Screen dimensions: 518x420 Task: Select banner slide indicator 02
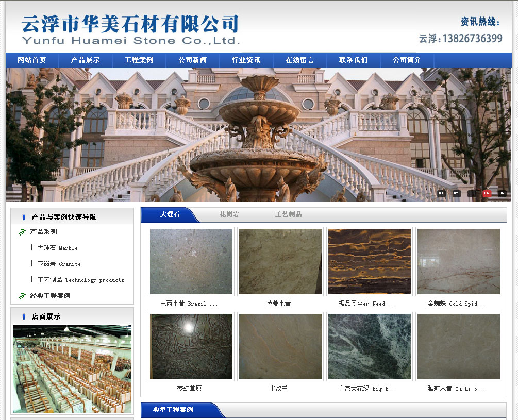[457, 194]
